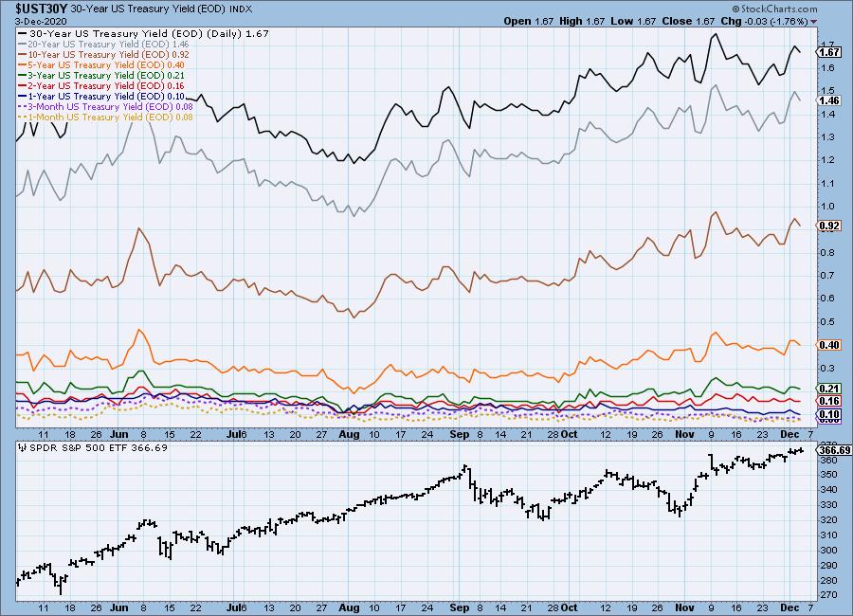Select the 3-Month US Treasury Yield legend entry

coord(106,106)
